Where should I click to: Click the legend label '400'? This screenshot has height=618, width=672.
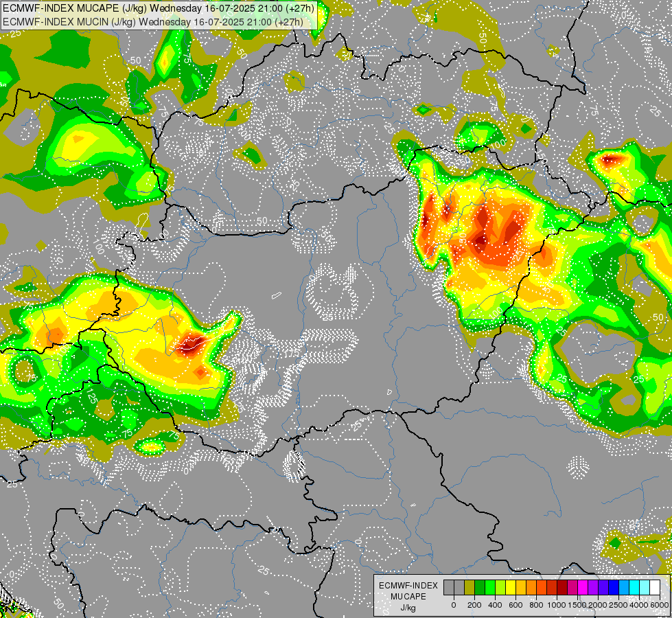coord(495,605)
